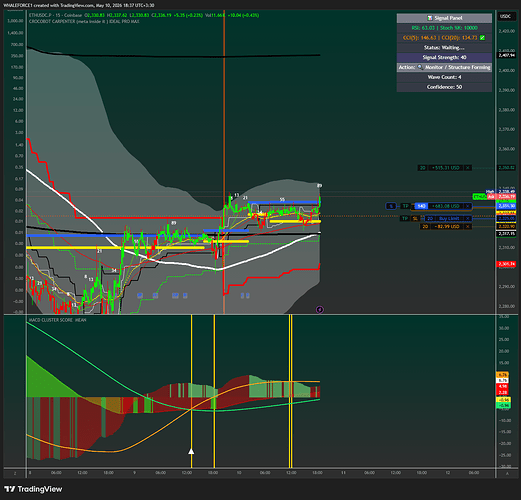Toggle the green check in CCI row
The width and height of the screenshot is (521, 500).
482,38
